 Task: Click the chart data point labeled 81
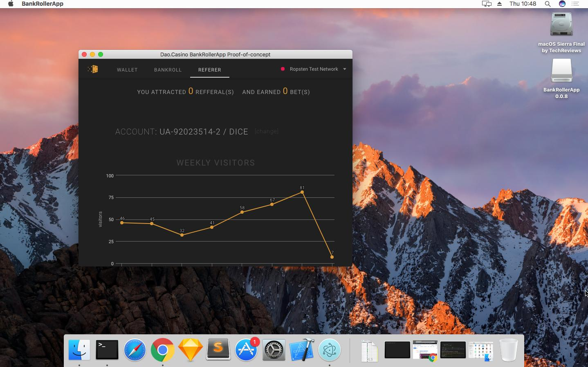pyautogui.click(x=302, y=192)
